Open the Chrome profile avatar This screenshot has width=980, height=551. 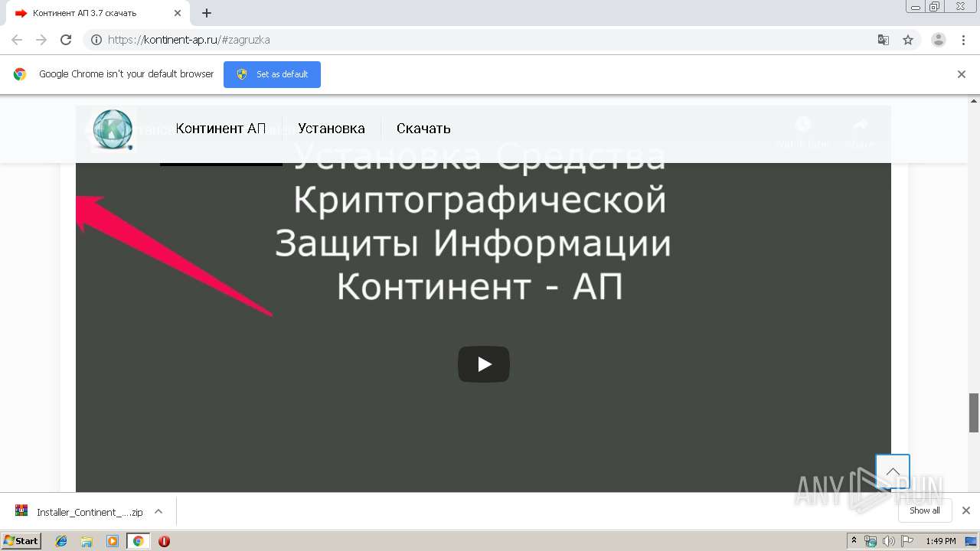[939, 40]
